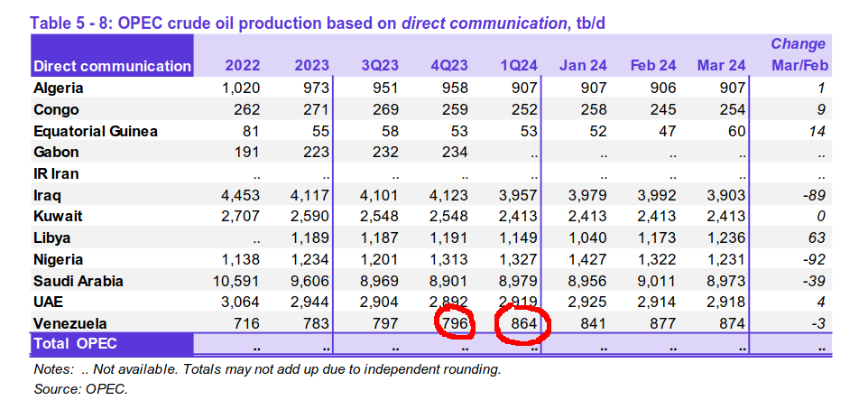
Task: Click Libya's Mar 24 value 1,236
Action: [725, 238]
